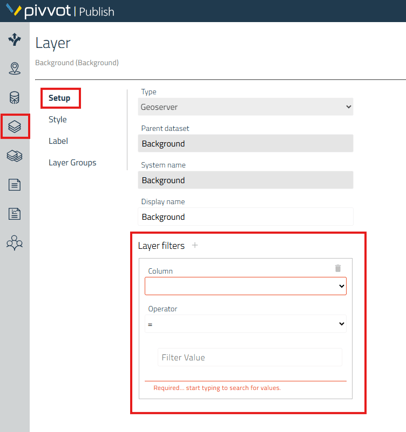Select the Layers icon in sidebar
Image resolution: width=406 pixels, height=432 pixels.
coord(15,126)
